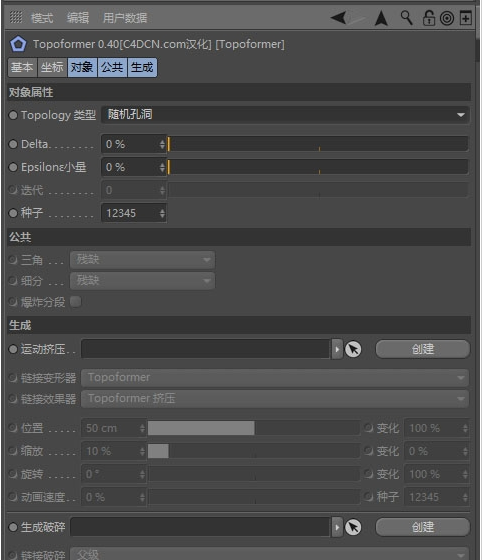The height and width of the screenshot is (560, 484).
Task: Click on the Epsilon slider track
Action: pyautogui.click(x=318, y=167)
